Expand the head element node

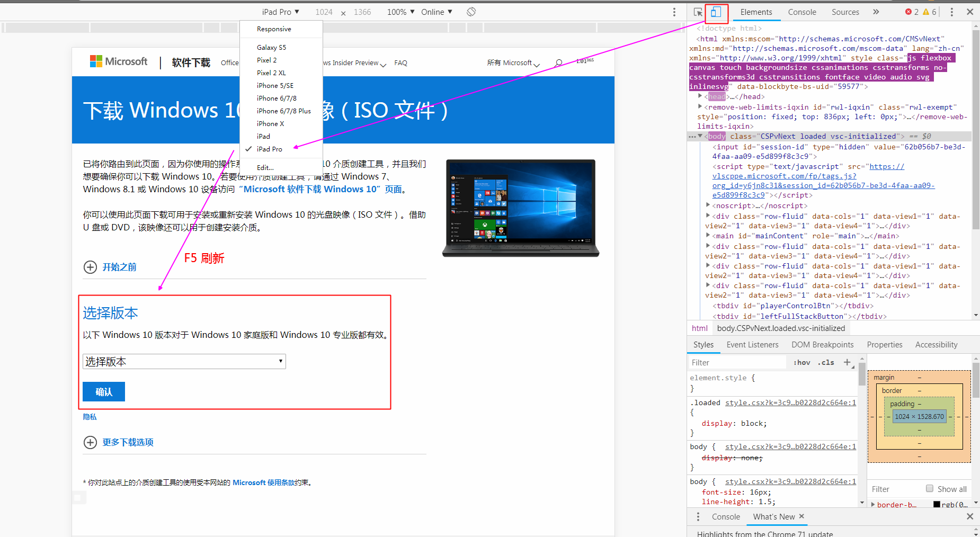(x=700, y=96)
